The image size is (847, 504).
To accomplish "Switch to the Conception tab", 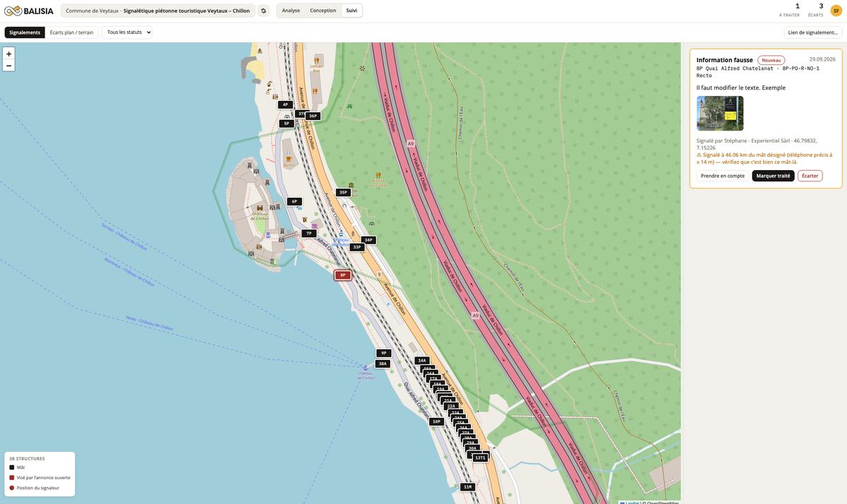I will 323,11.
